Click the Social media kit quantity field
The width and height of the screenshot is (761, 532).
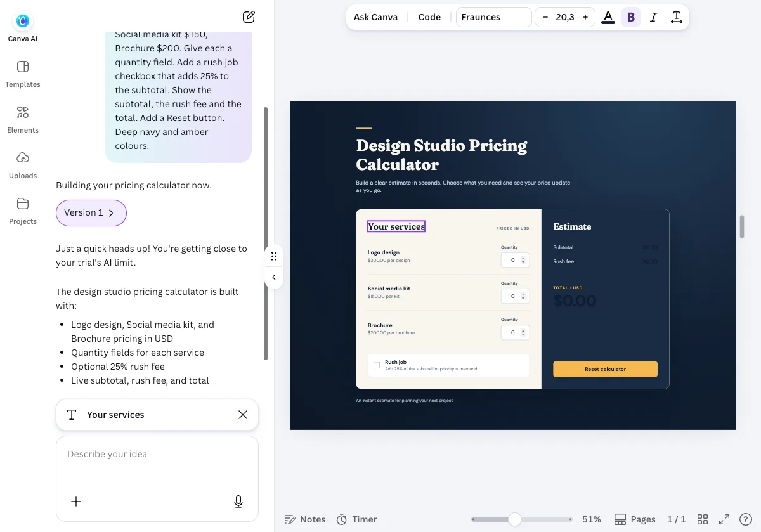click(x=515, y=296)
